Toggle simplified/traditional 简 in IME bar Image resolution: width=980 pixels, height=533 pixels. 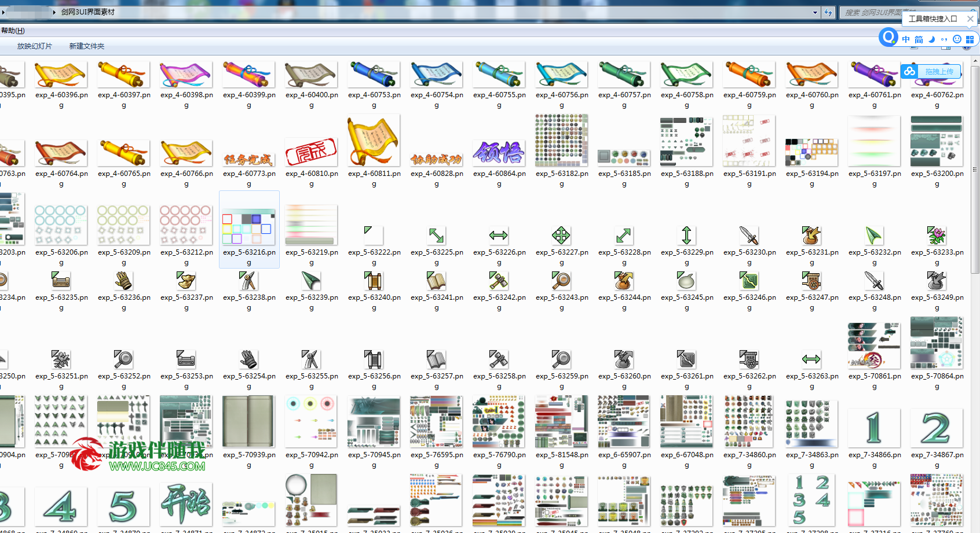(x=919, y=39)
